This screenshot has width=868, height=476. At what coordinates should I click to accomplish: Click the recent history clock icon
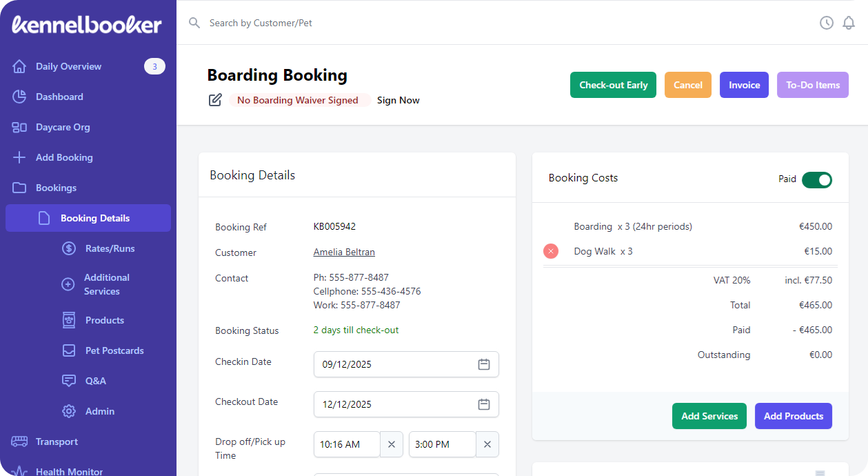pos(826,23)
